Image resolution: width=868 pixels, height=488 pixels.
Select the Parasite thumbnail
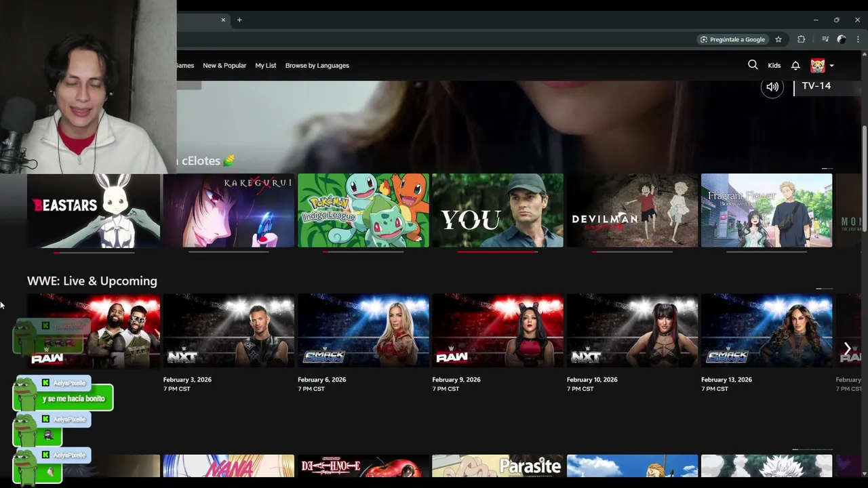click(498, 466)
